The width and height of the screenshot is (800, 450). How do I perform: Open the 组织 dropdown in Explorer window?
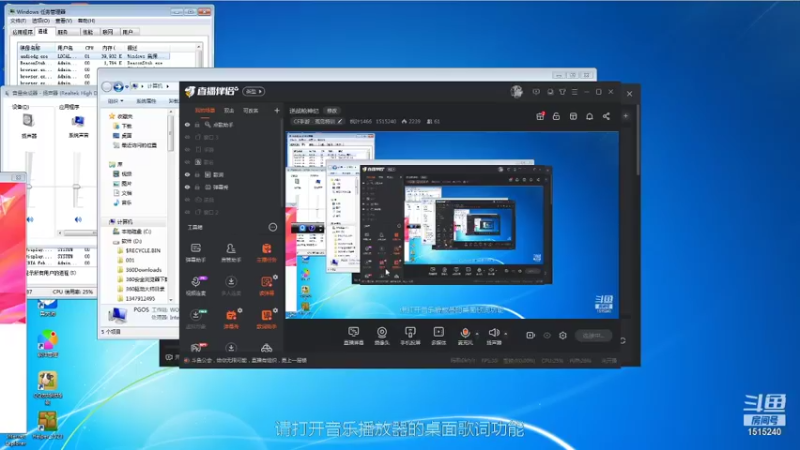(115, 101)
